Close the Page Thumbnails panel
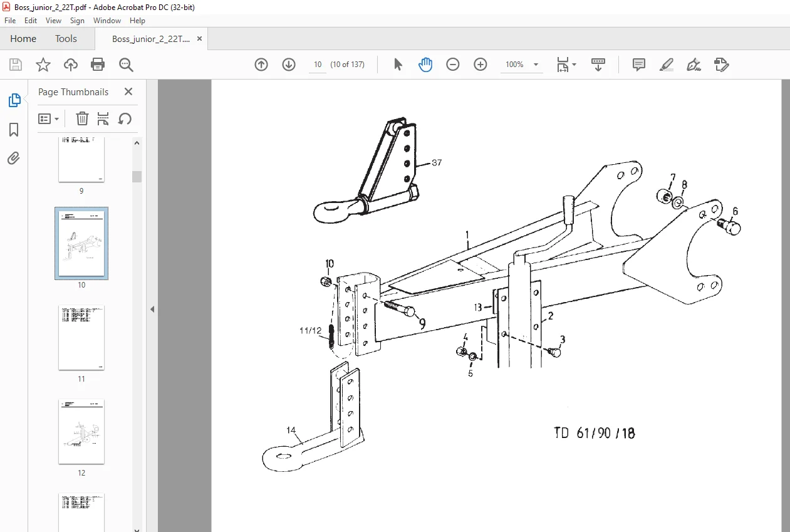790x532 pixels. 128,91
